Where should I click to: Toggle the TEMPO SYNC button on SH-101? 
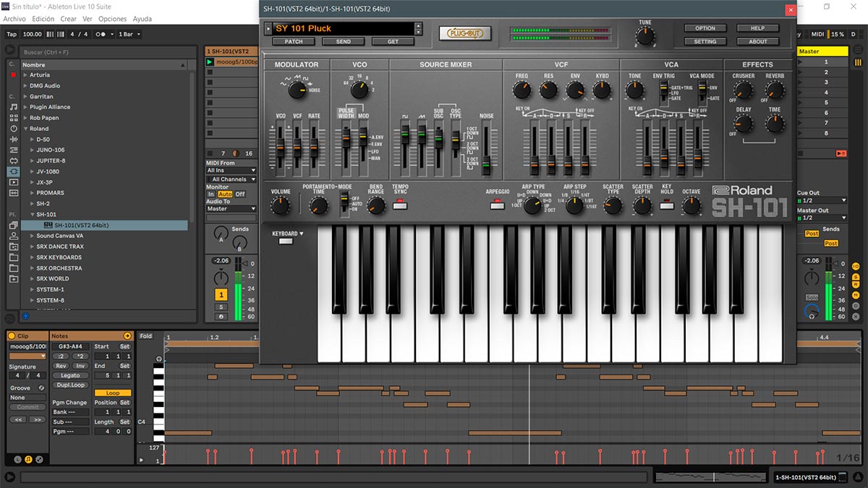[x=399, y=205]
